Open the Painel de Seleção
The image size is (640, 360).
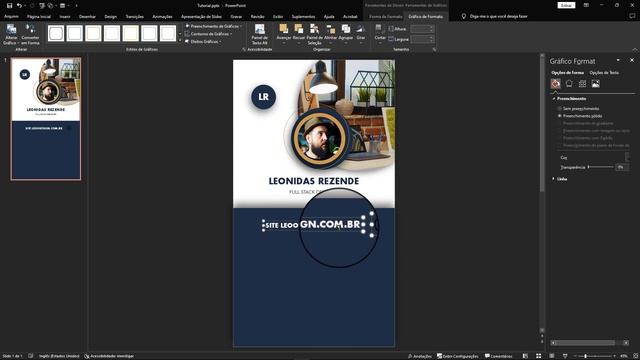pos(314,34)
